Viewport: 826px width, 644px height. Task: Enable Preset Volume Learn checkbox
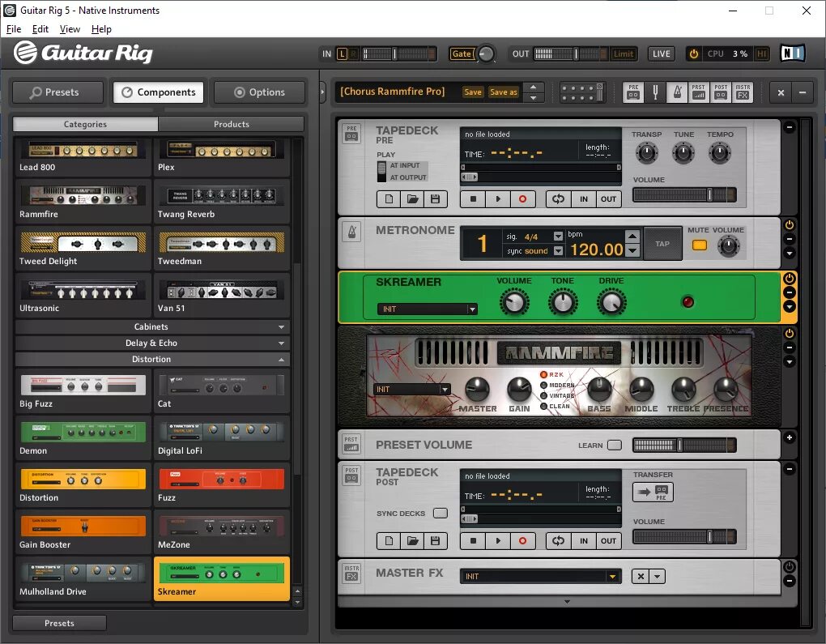[x=614, y=446]
